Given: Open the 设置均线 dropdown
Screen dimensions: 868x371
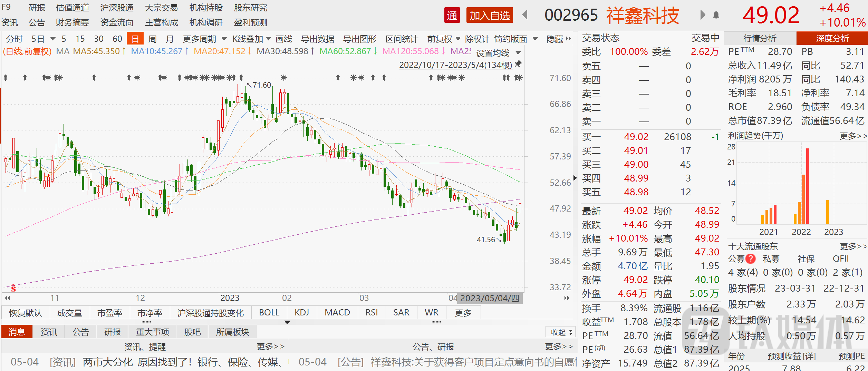Looking at the screenshot, I should pyautogui.click(x=498, y=53).
